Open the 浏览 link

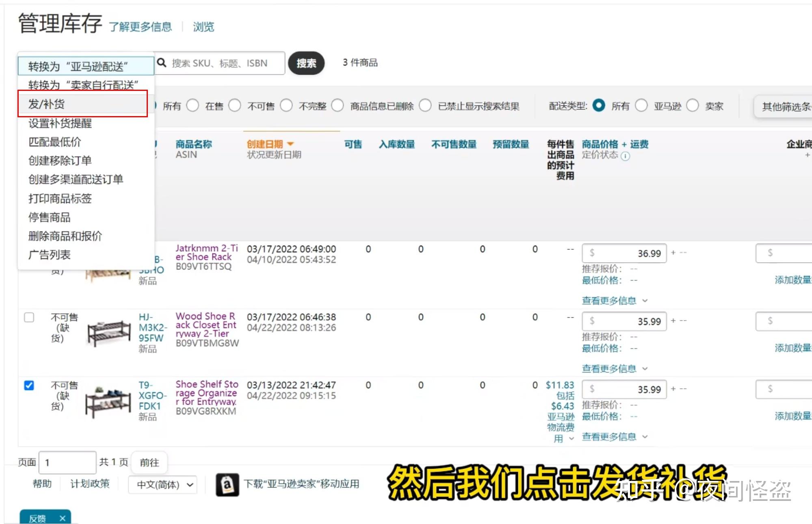pos(204,27)
